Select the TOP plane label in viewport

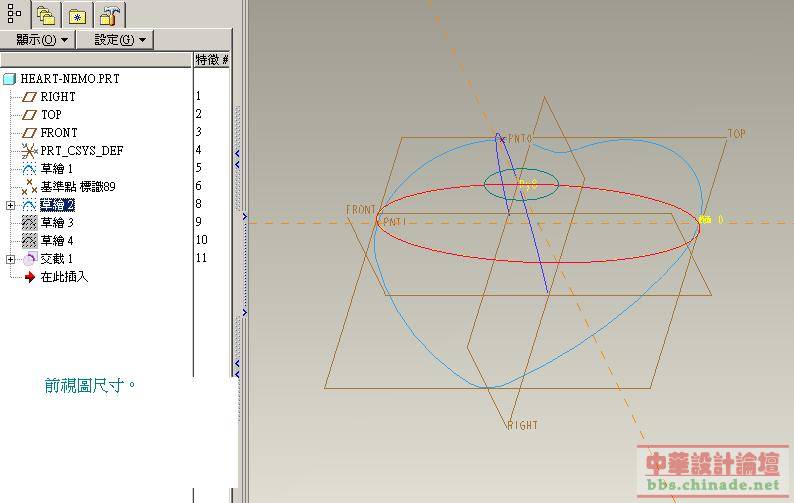(x=737, y=134)
